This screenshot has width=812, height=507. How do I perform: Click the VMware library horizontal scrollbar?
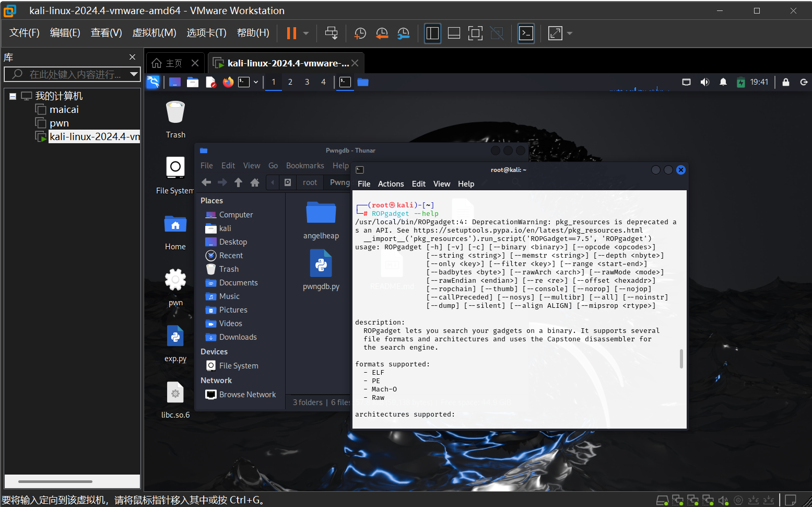[x=55, y=481]
